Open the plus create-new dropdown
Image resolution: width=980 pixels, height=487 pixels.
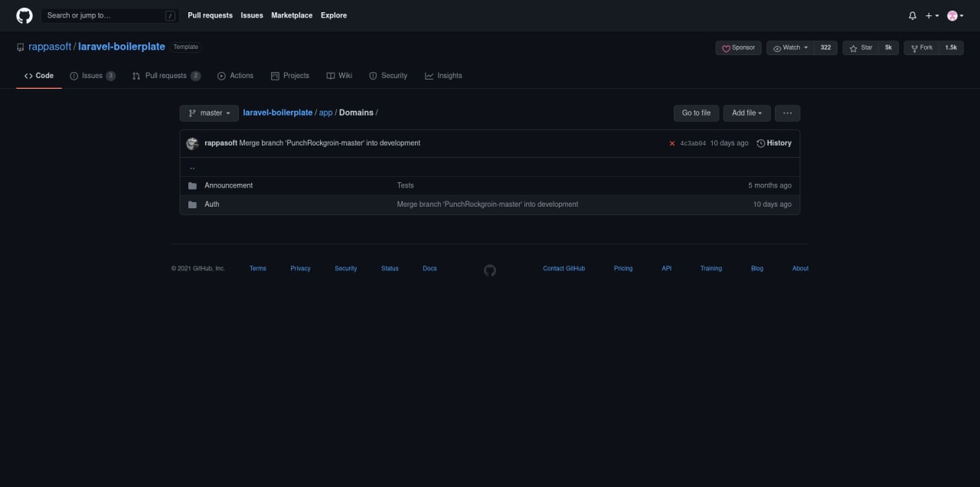932,15
